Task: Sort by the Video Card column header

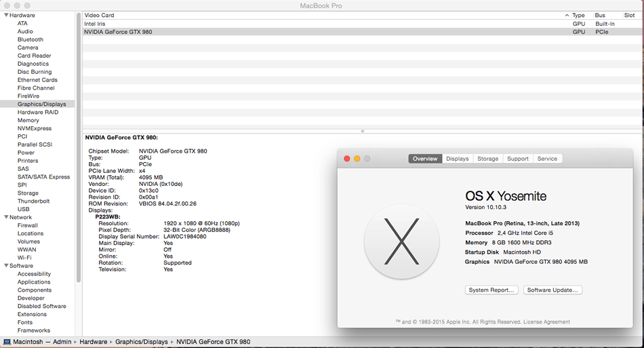Action: [327, 15]
